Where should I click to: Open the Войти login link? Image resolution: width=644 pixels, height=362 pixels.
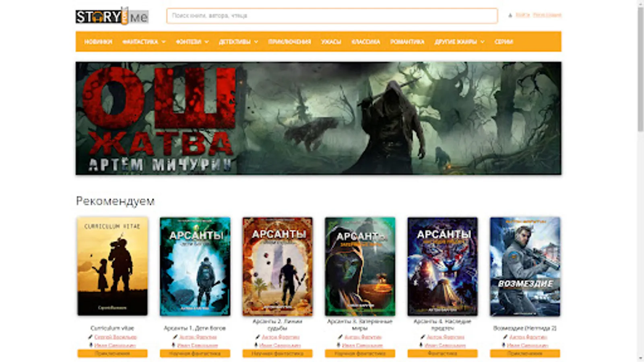(522, 15)
